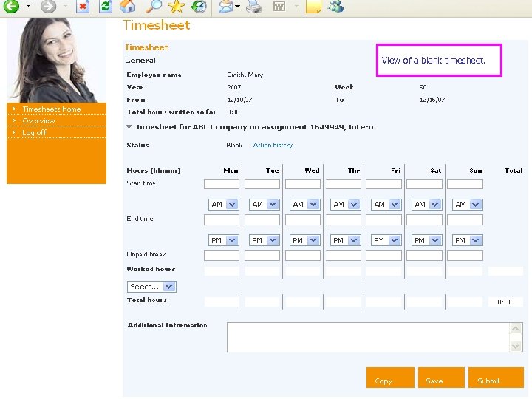Stop page loading with red X icon
Viewport: 532px width, 399px height.
coord(83,7)
